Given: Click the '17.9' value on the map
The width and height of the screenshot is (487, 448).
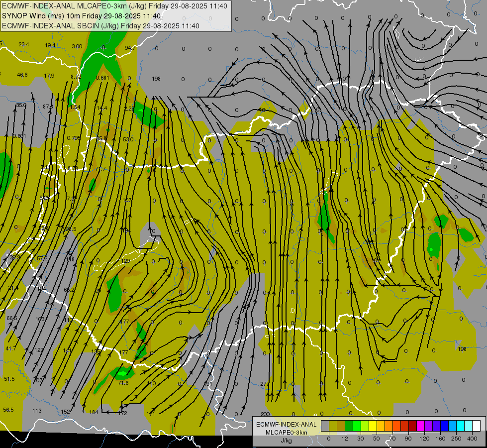Looking at the screenshot, I should tap(49, 76).
